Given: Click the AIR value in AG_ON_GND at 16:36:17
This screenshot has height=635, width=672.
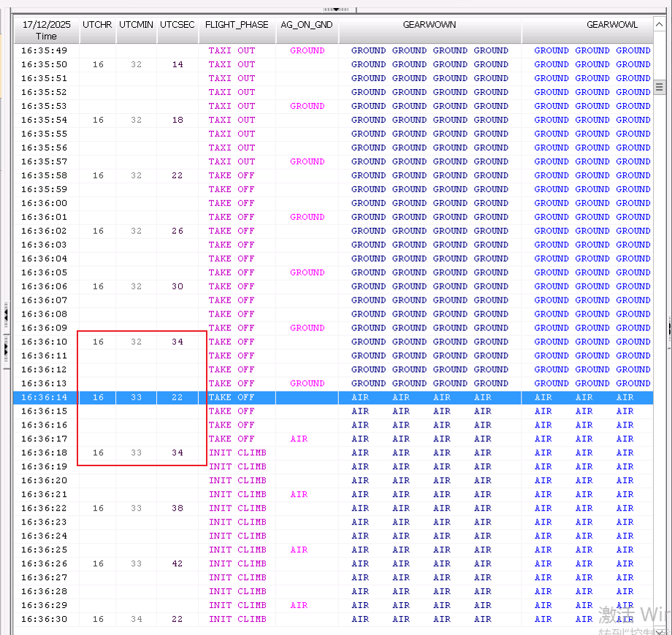Looking at the screenshot, I should (299, 439).
